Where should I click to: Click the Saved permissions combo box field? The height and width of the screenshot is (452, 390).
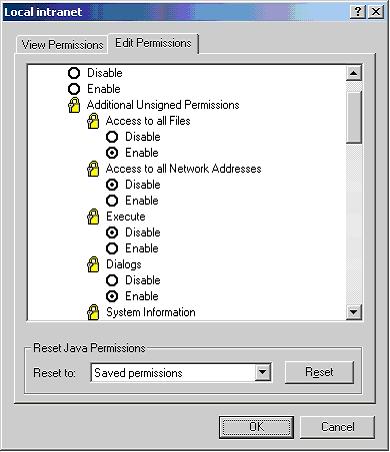tap(181, 372)
